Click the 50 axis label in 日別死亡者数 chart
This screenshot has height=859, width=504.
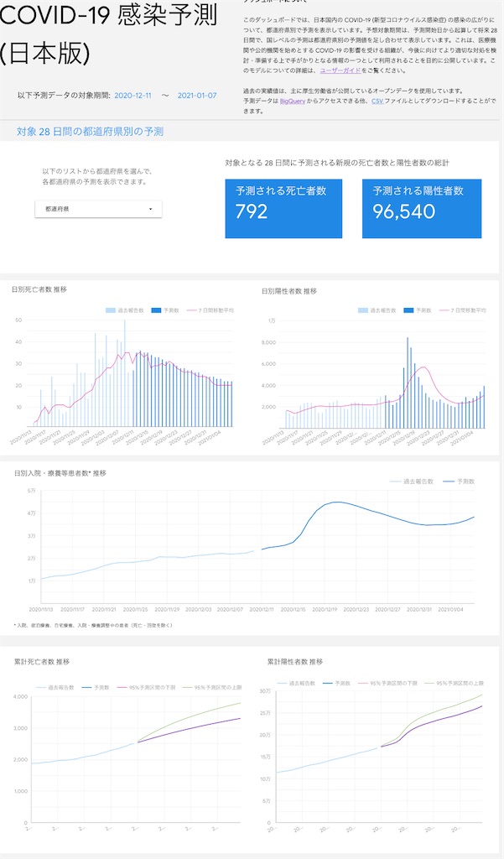tap(18, 320)
